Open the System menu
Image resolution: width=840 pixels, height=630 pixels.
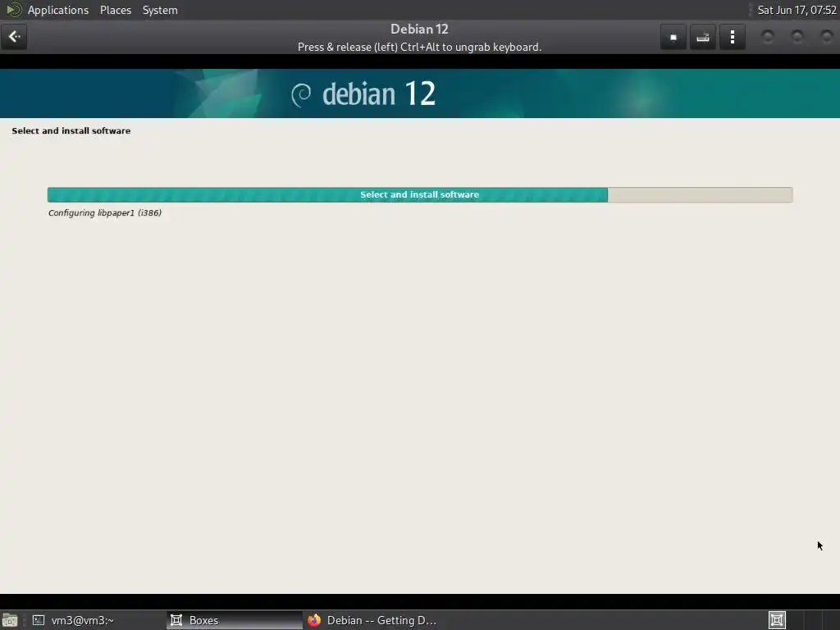point(160,10)
